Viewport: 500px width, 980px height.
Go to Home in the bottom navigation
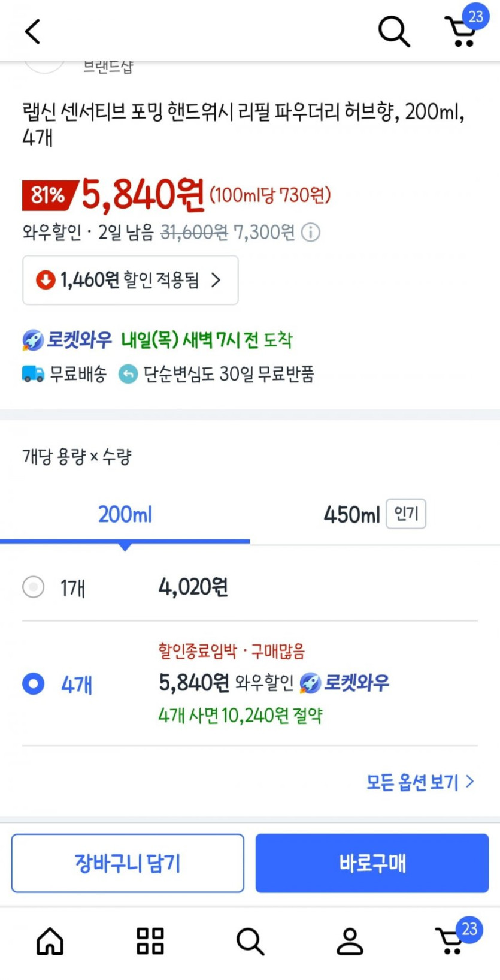coord(50,941)
